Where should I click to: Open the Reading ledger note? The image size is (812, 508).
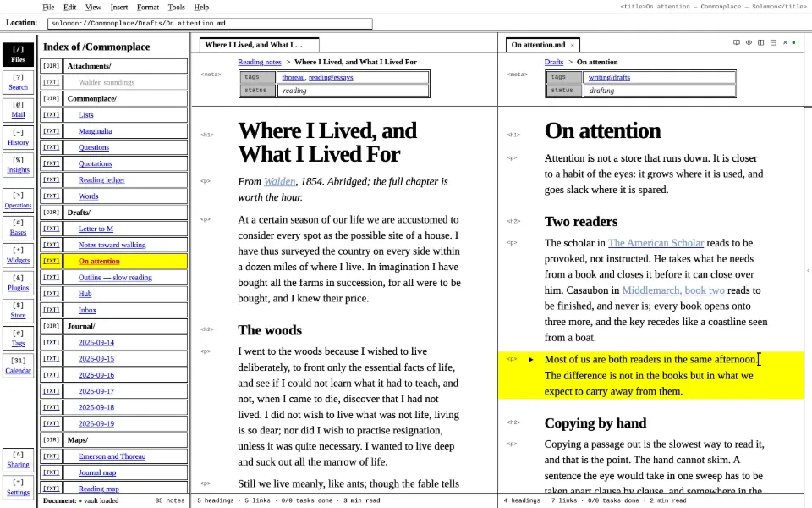[x=101, y=179]
